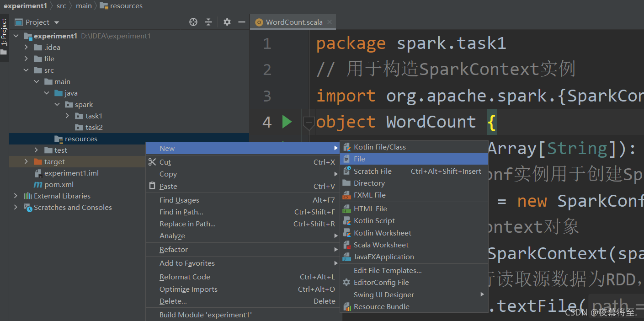Open Add to Favorites submenu
Screen dimensions: 644x321
click(x=243, y=263)
